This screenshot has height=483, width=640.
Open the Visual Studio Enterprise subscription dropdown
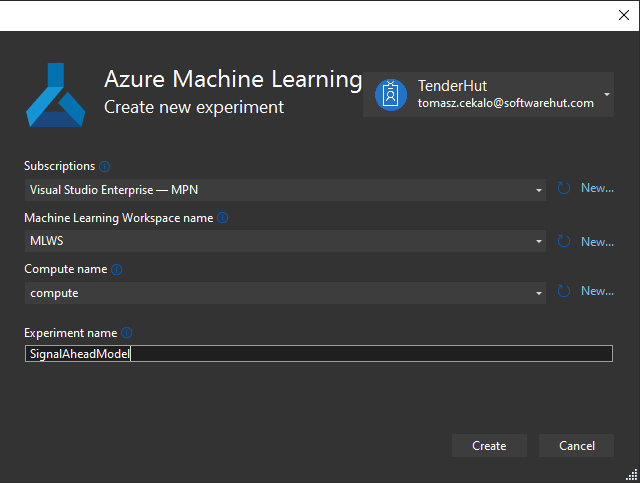(285, 190)
